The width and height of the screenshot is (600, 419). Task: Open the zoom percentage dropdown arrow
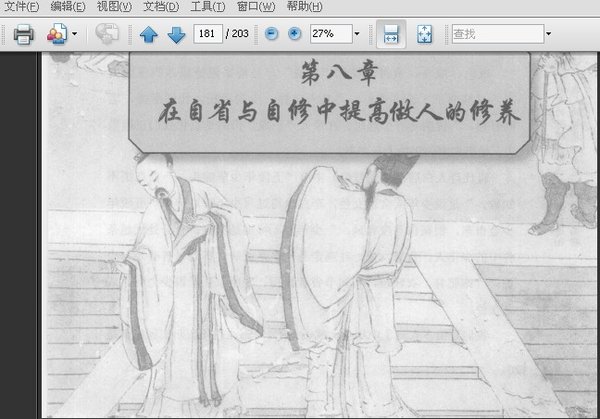click(x=357, y=34)
